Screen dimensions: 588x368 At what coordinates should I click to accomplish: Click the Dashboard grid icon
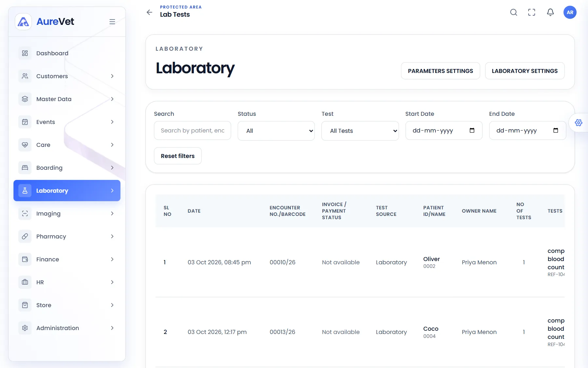pyautogui.click(x=25, y=53)
